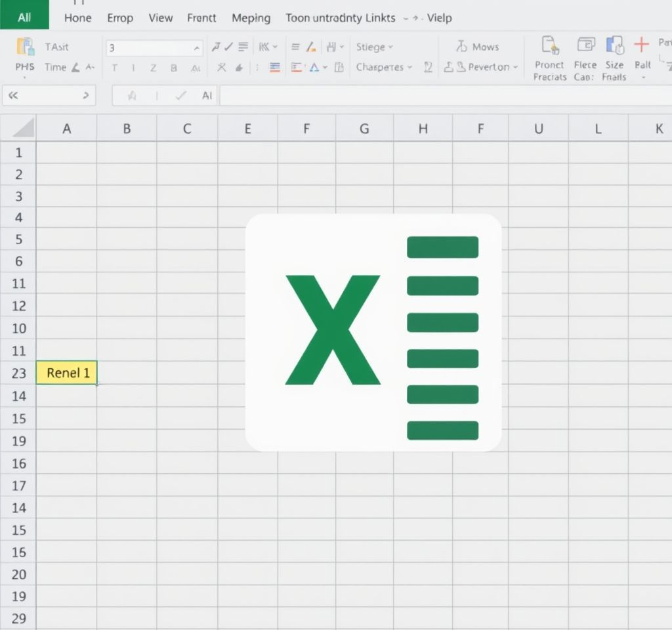Click the grid icon right of blue triangle

[x=339, y=68]
